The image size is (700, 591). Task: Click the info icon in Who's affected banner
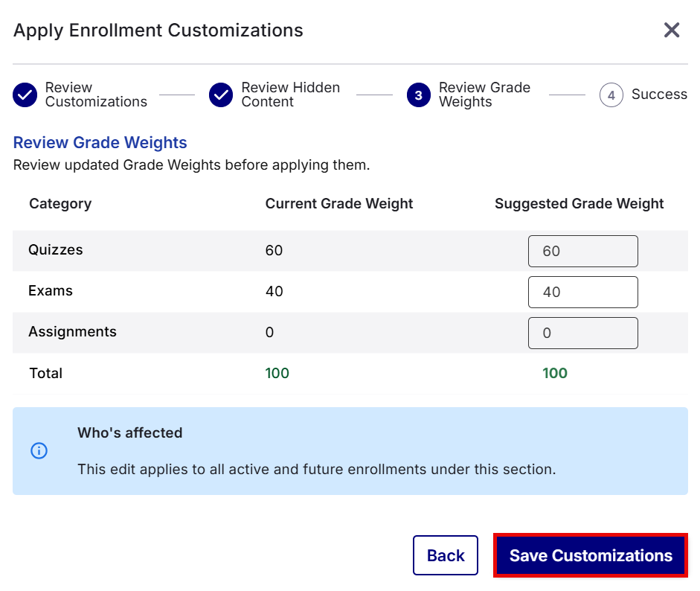tap(39, 450)
